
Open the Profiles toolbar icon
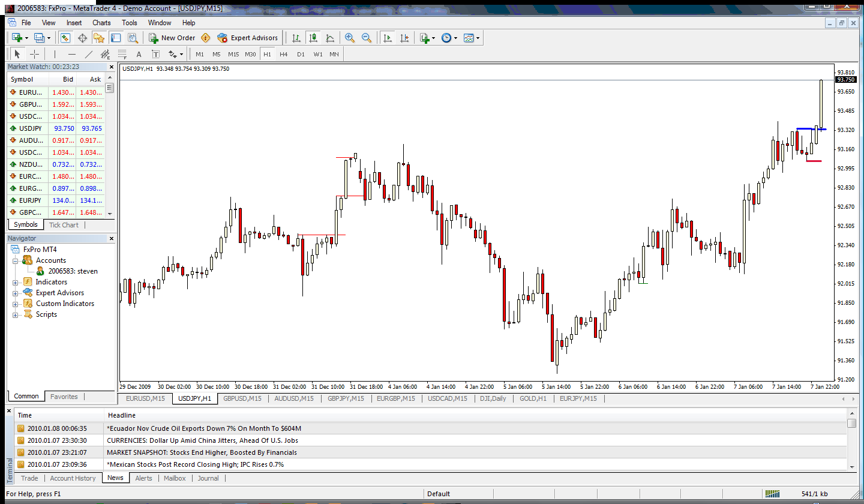pyautogui.click(x=39, y=38)
